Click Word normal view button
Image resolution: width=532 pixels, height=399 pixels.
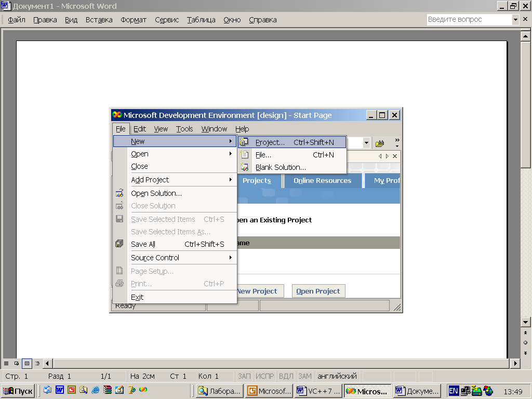tap(6, 363)
